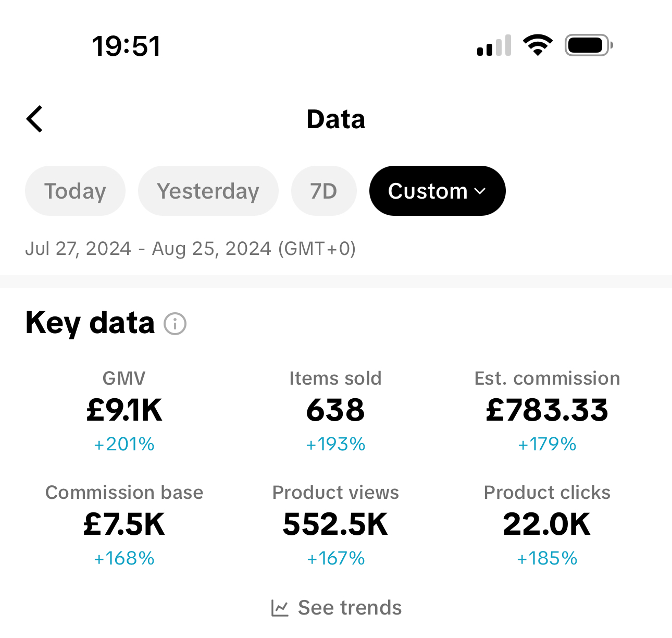Open the Key data info icon

pos(175,324)
